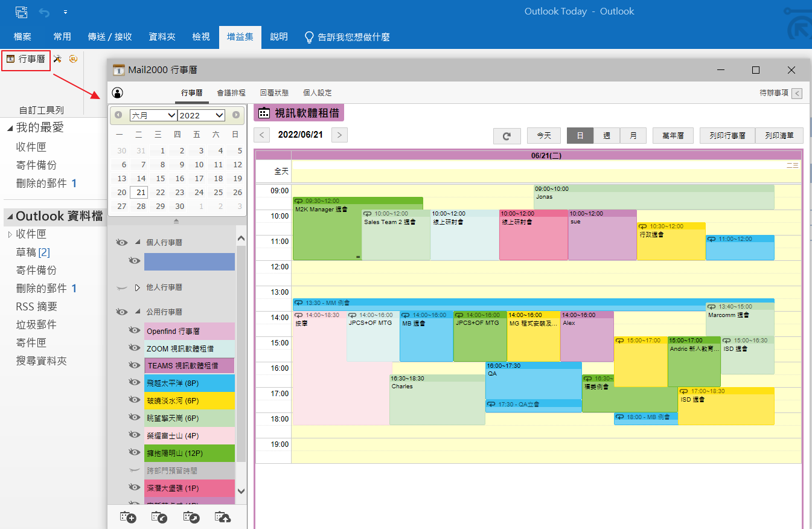The width and height of the screenshot is (812, 529).
Task: Click the 列印清單 button
Action: click(x=779, y=136)
